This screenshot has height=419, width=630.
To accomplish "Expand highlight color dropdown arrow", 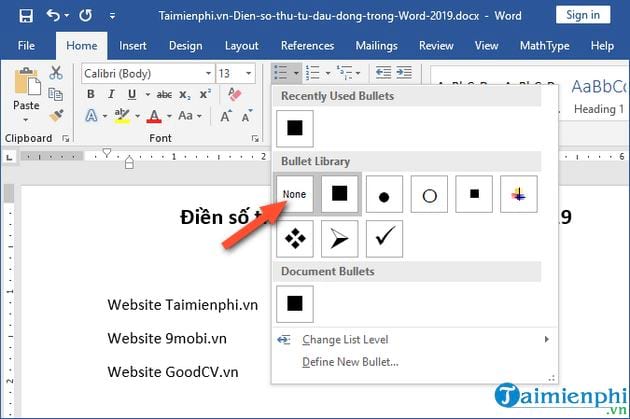I will (137, 117).
